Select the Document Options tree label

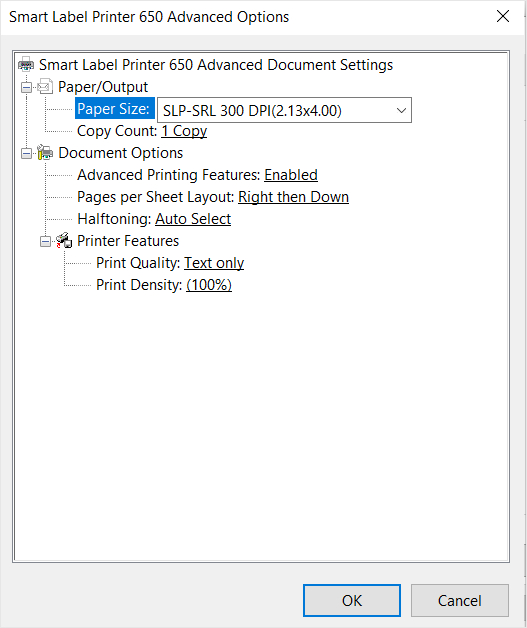[121, 153]
